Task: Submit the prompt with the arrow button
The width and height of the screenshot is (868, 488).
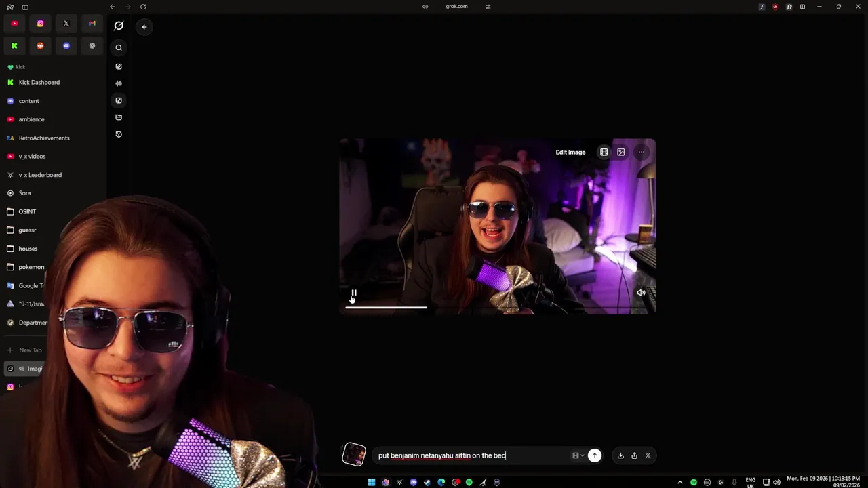Action: coord(595,455)
